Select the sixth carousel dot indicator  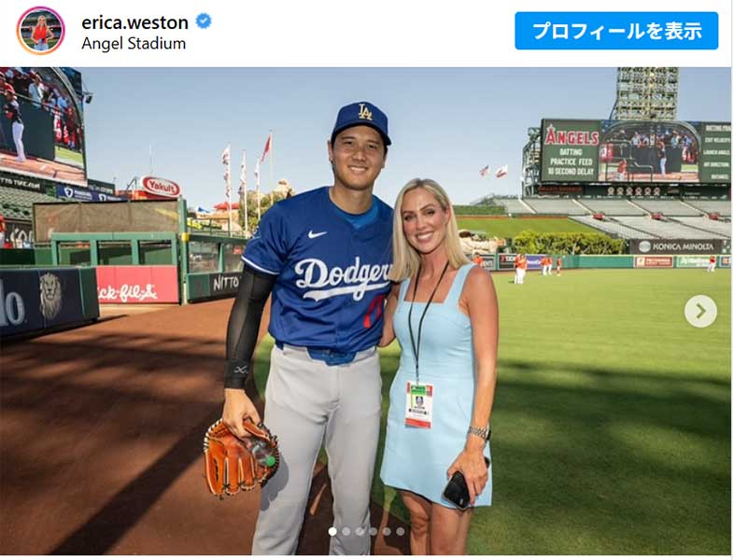coord(401,531)
